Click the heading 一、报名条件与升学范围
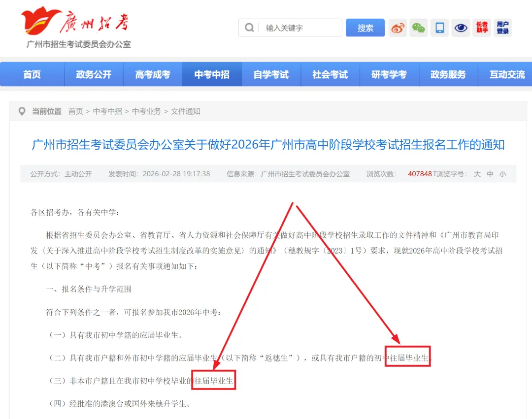 89,289
